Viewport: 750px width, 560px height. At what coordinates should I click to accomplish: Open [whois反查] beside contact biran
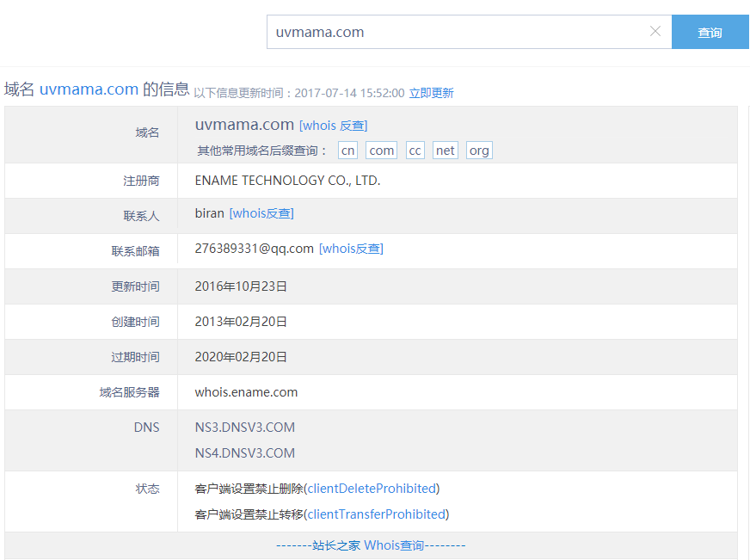pyautogui.click(x=261, y=213)
